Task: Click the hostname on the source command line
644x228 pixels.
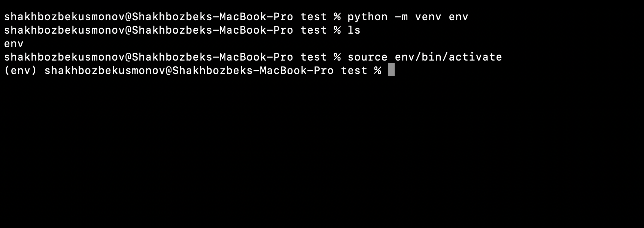Action: point(213,57)
